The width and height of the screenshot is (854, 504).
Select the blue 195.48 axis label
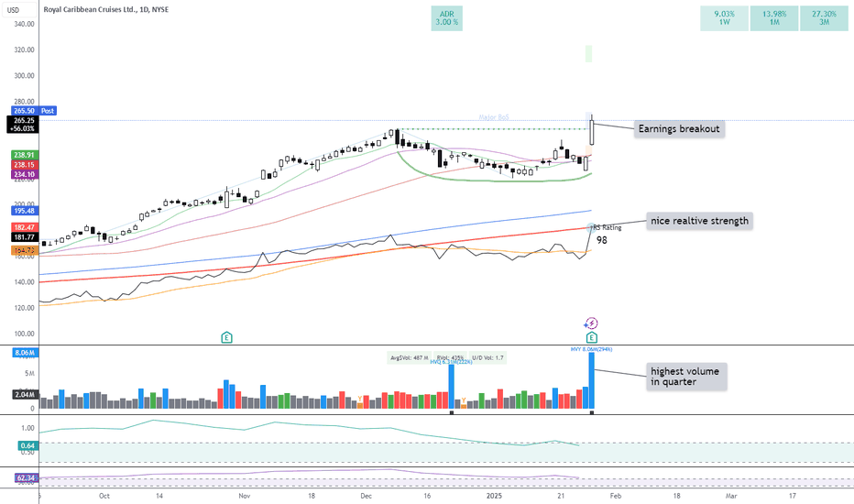click(x=24, y=211)
